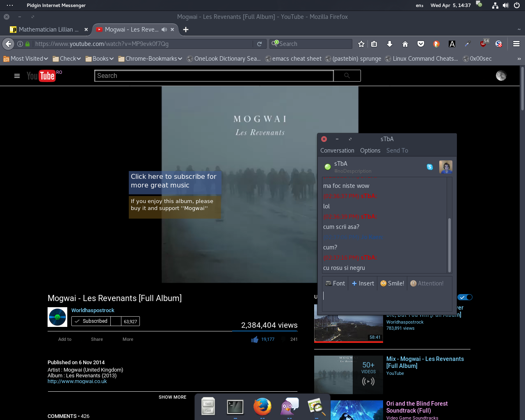Show more bookmarks overflow chevron
The image size is (525, 420).
519,59
